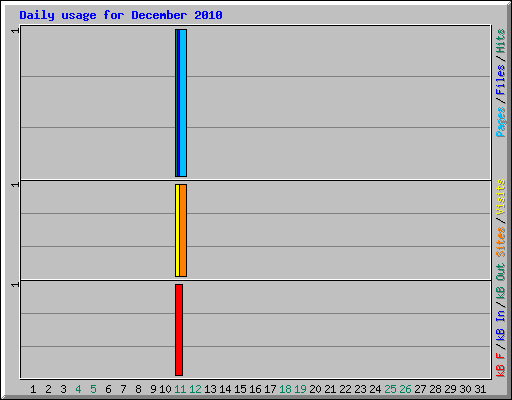The image size is (512, 400).
Task: Click the y-axis value 1 of the Hits chart
Action: [15, 31]
